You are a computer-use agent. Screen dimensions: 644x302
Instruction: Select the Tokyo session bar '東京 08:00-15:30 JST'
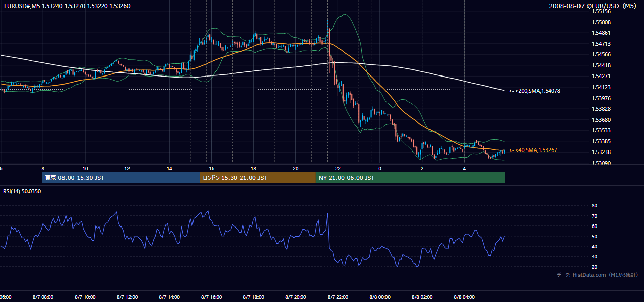click(121, 178)
